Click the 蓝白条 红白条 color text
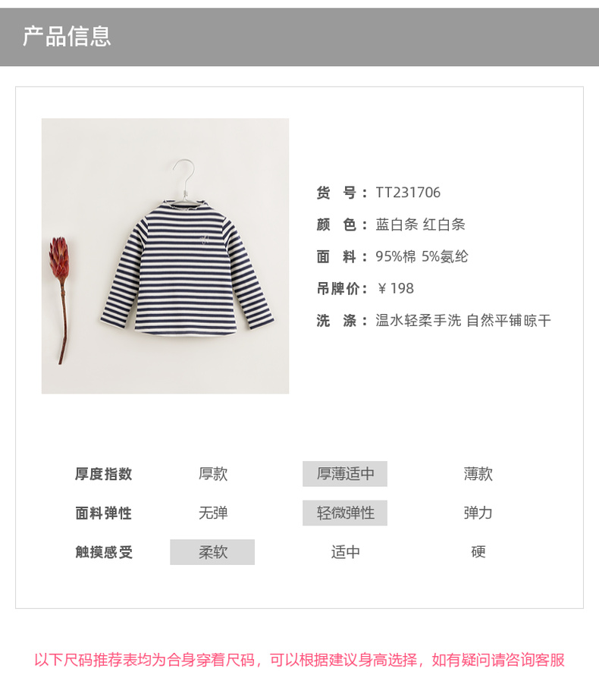The height and width of the screenshot is (700, 599). 421,224
